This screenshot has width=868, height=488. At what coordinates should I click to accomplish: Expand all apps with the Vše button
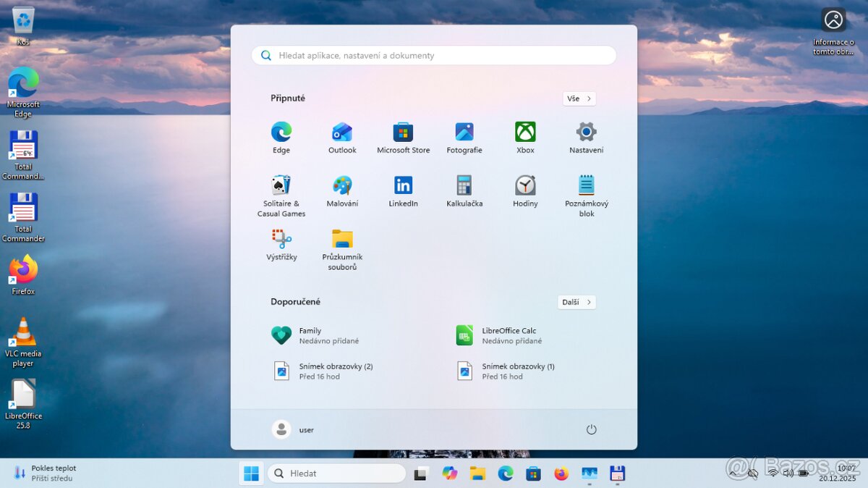pyautogui.click(x=579, y=98)
